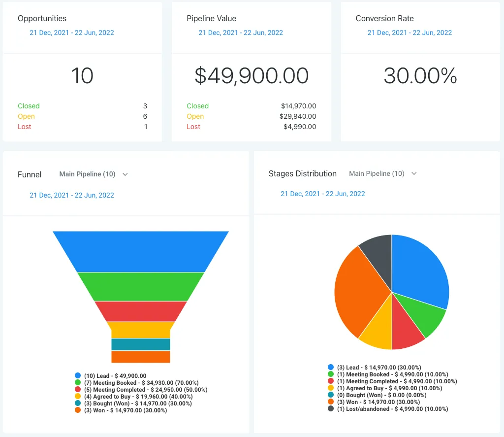Toggle '(3) Won - $ 14,970.00 (30.00%)' stages legend entry
This screenshot has height=437, width=504.
pos(378,402)
